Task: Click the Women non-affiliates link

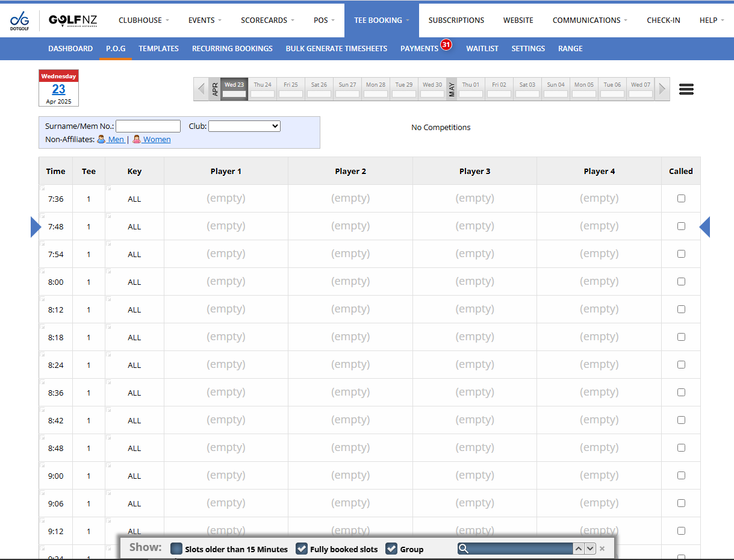Action: point(156,140)
